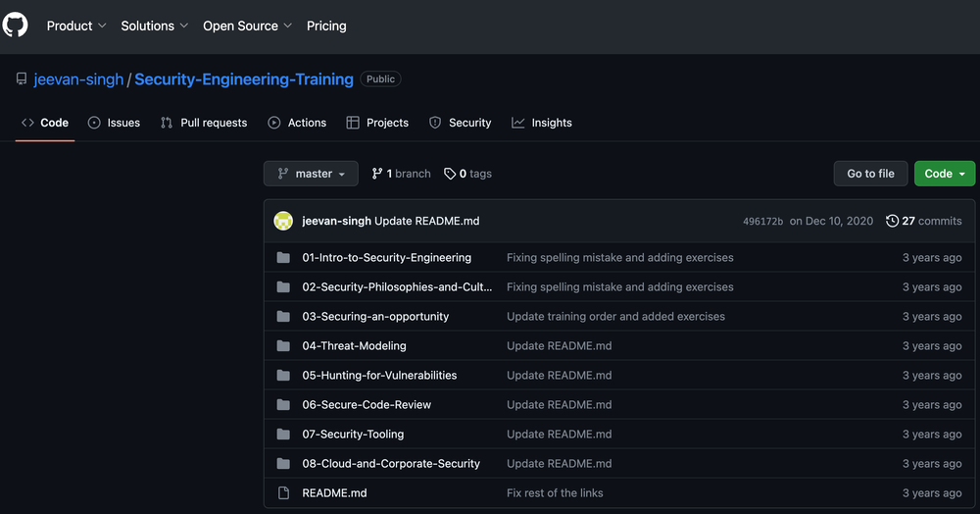Switch to the Code tab
This screenshot has width=980, height=514.
click(x=45, y=123)
